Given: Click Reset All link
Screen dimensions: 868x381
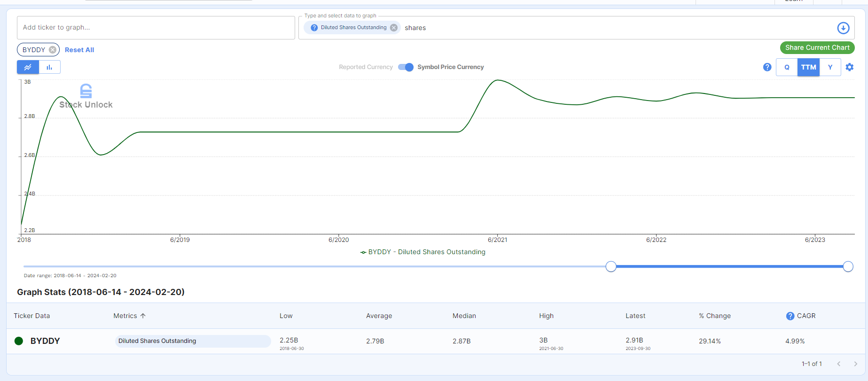Looking at the screenshot, I should point(79,50).
